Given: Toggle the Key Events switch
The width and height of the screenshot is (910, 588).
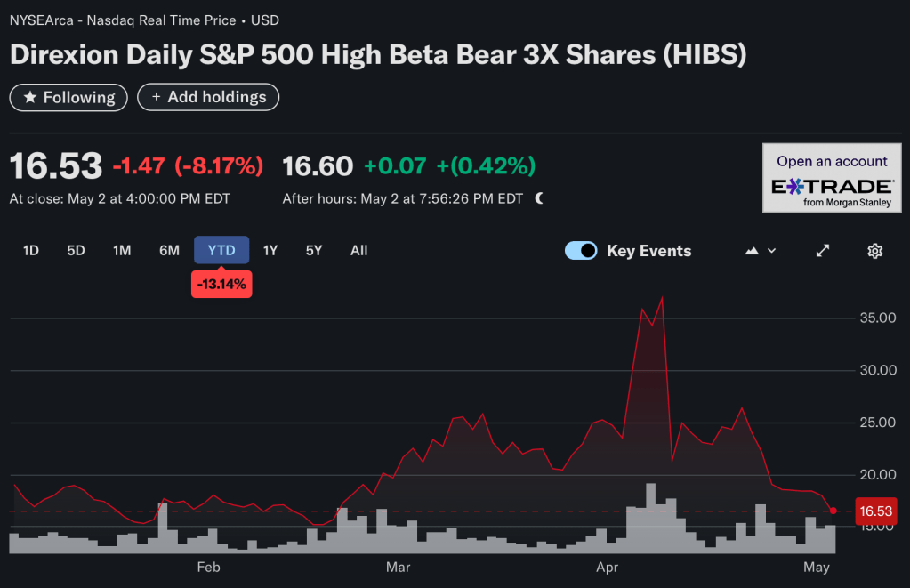Looking at the screenshot, I should (581, 251).
